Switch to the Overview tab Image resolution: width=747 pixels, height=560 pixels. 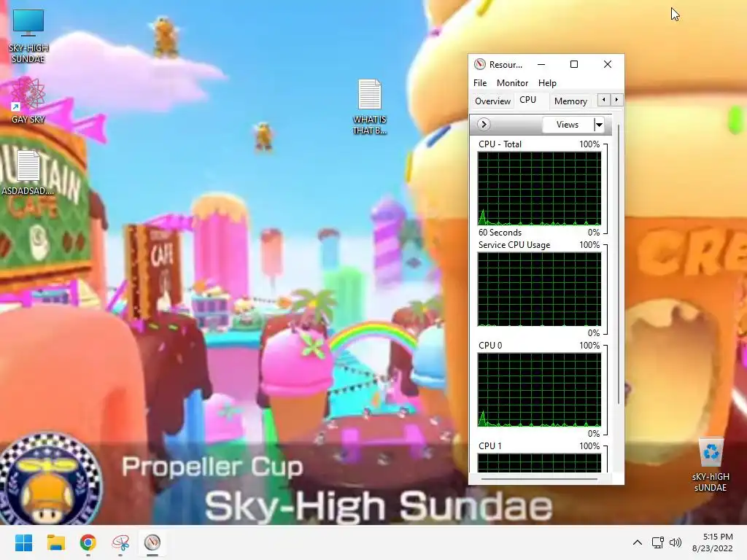[492, 101]
